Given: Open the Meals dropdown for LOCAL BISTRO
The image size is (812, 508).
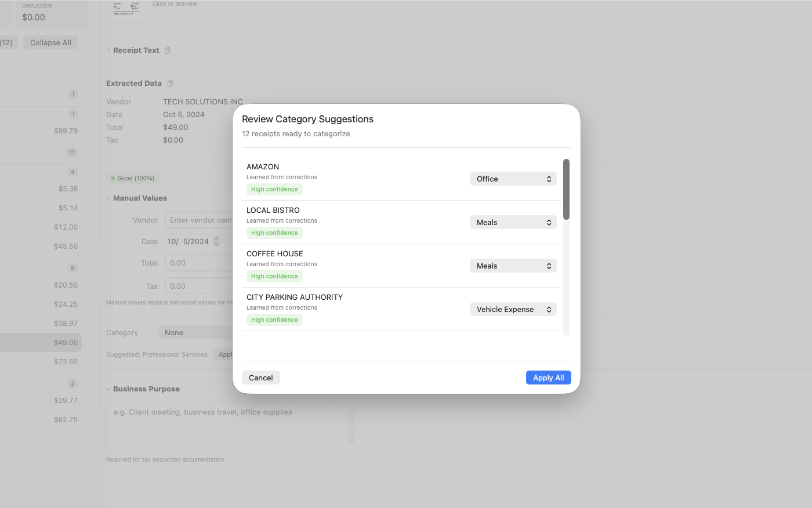Looking at the screenshot, I should (513, 222).
